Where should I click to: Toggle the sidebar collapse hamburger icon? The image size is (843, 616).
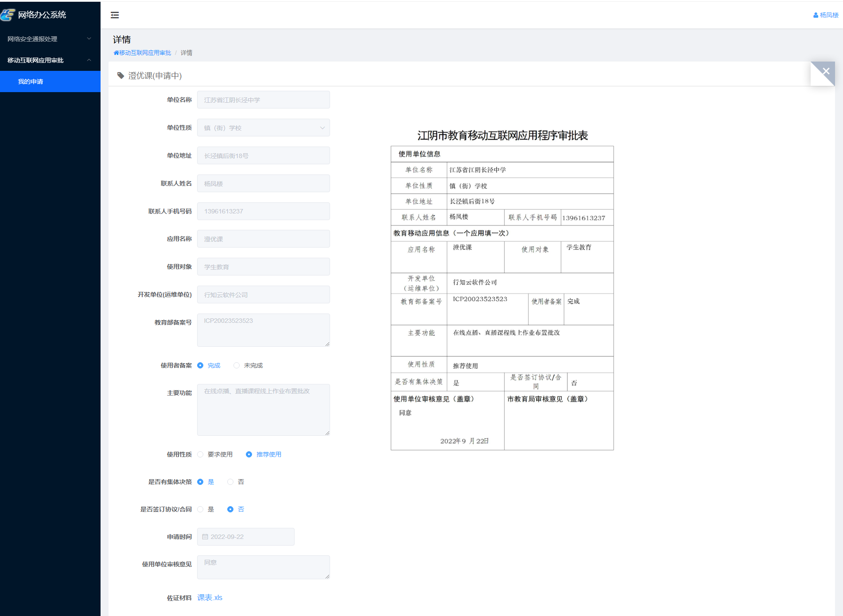pos(115,15)
